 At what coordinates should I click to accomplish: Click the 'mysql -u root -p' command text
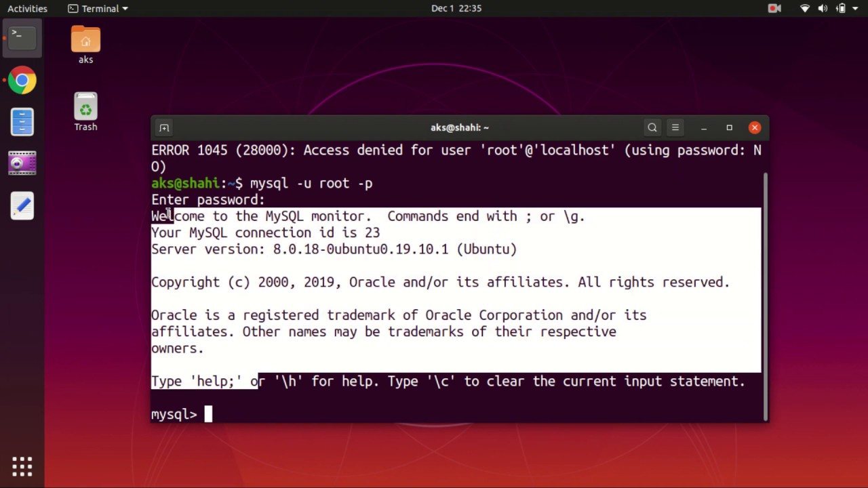[x=311, y=183]
